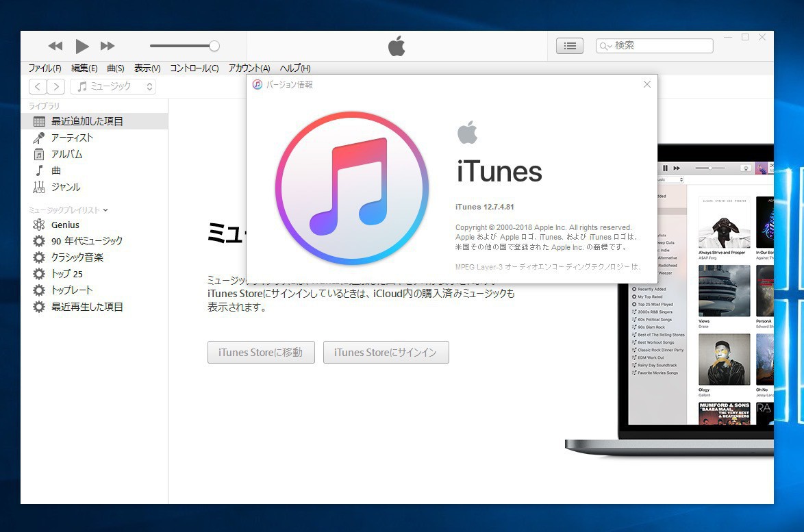
Task: Close the バージョン情報 dialog
Action: point(647,84)
